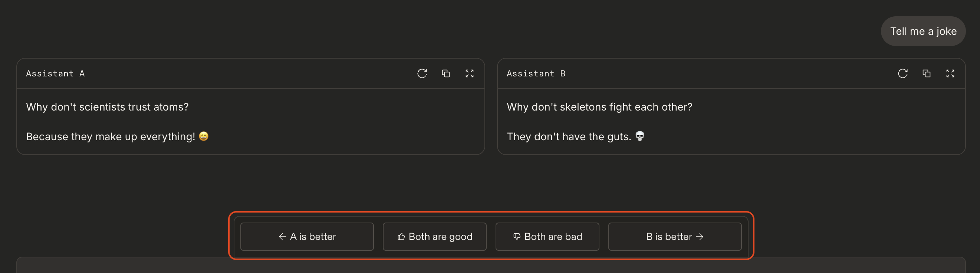Choose the Both are good option
Viewport: 980px width, 273px height.
(434, 237)
